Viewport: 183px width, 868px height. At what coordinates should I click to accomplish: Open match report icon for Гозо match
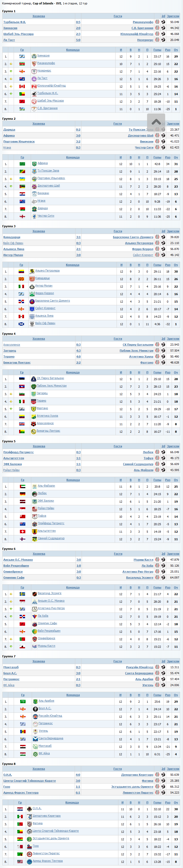point(157,786)
